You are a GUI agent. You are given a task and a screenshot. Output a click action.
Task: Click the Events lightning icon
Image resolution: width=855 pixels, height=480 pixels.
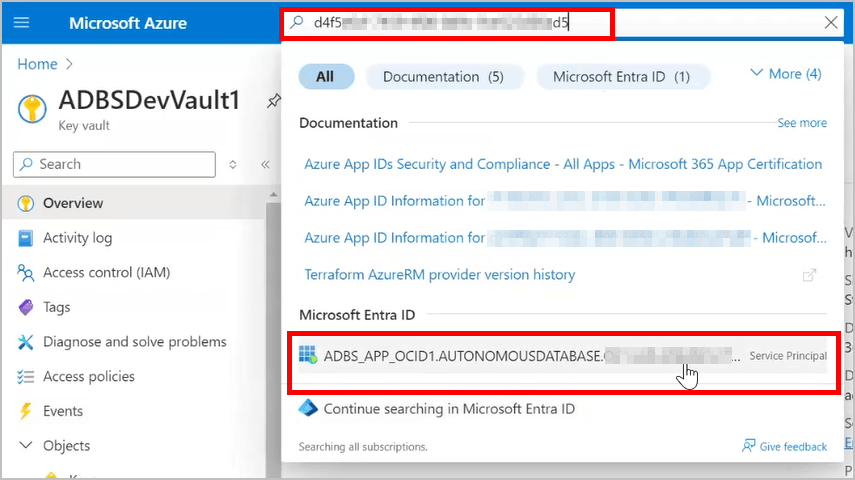26,411
